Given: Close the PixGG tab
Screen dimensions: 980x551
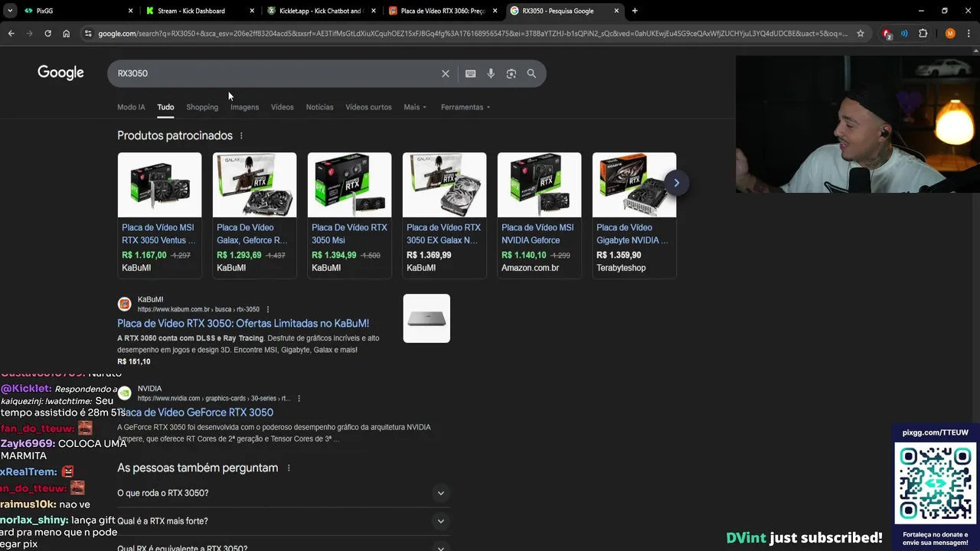Looking at the screenshot, I should click(130, 11).
